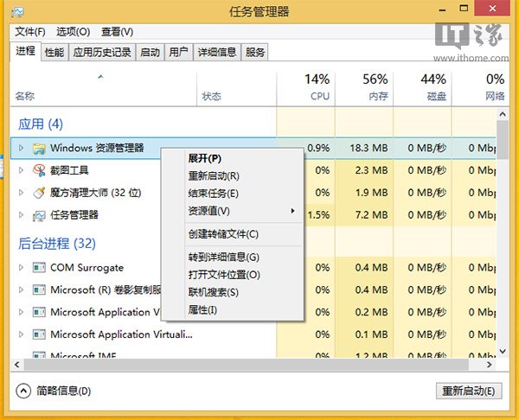The image size is (519, 420).
Task: Sort by the 56% 内存 column header
Action: [364, 89]
